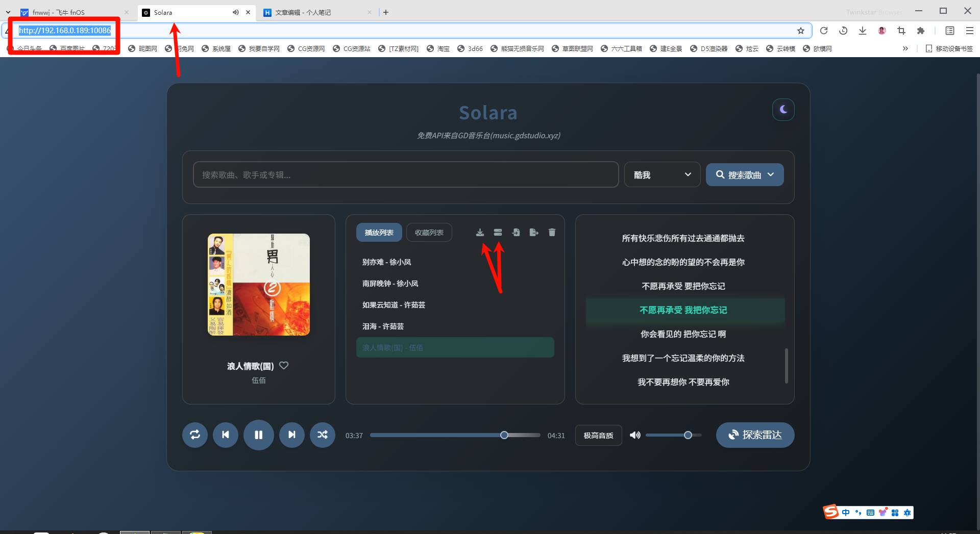Mute the player volume speaker
Image resolution: width=980 pixels, height=534 pixels.
pyautogui.click(x=635, y=435)
